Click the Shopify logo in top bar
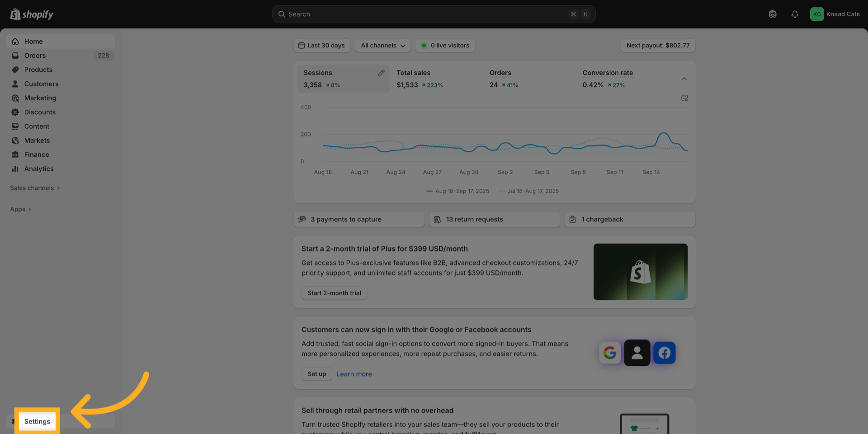868x434 pixels. tap(32, 14)
